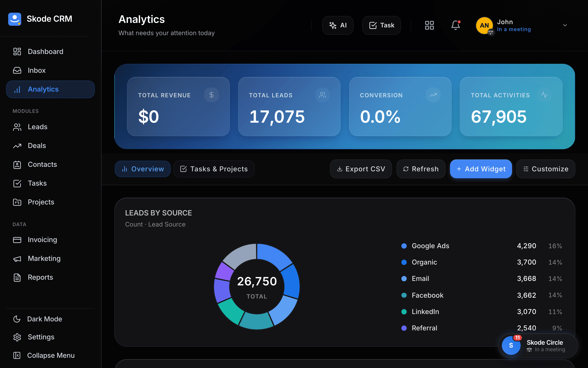Click the Google Ads count 4,290
Screen dimensions: 588x368
point(527,246)
